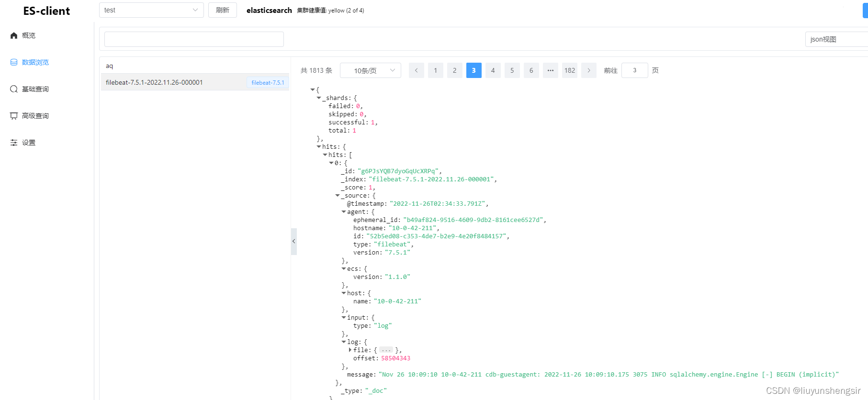868x400 pixels.
Task: Jump ahead with pagination ellipsis
Action: pos(551,70)
